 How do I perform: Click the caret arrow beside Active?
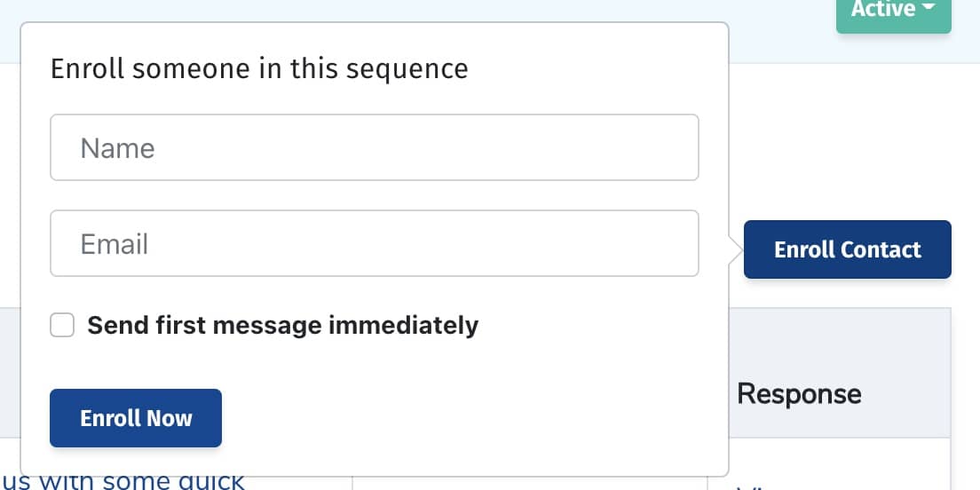coord(929,9)
